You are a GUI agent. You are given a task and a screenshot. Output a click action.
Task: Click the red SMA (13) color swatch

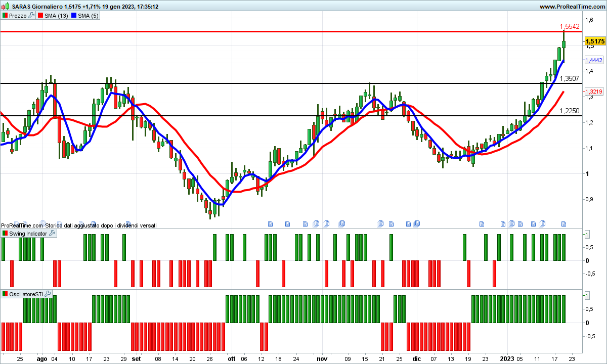tap(40, 16)
